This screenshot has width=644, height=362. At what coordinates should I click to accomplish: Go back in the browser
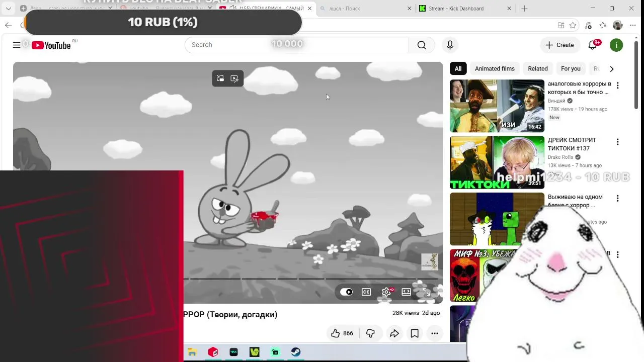9,25
